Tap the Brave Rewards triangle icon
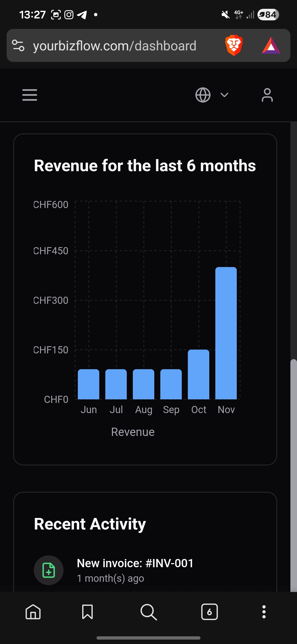 (271, 46)
